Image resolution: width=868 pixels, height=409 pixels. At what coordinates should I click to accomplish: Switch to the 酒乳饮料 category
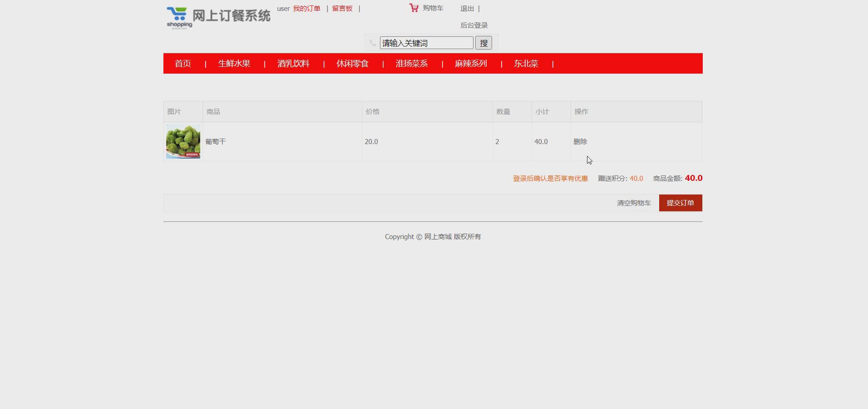point(293,64)
